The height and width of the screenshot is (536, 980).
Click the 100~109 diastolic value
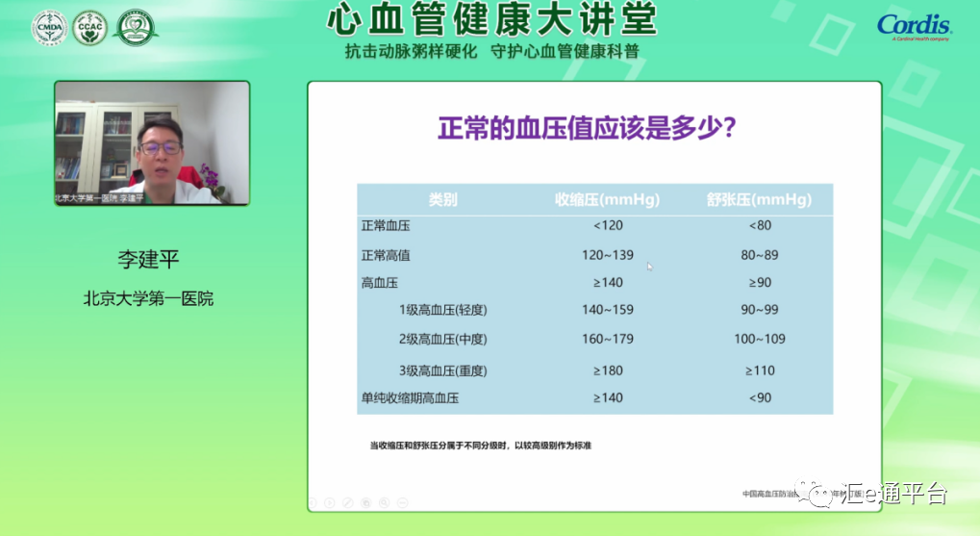760,339
